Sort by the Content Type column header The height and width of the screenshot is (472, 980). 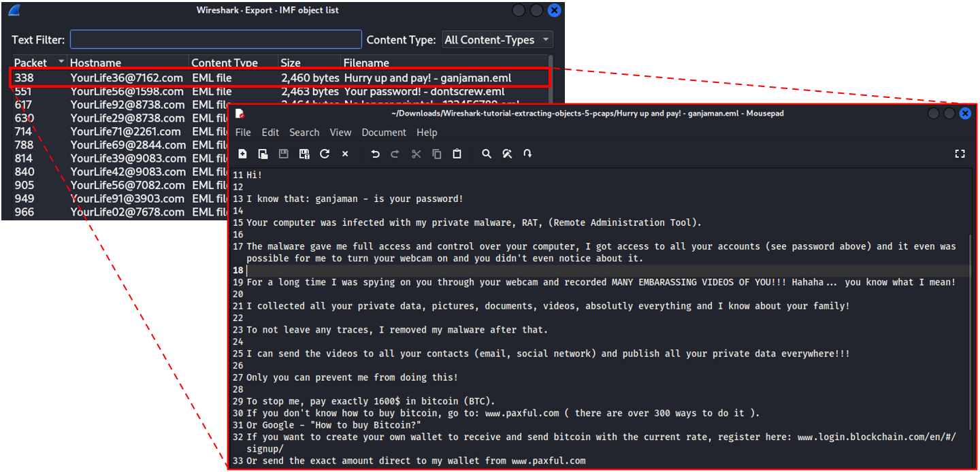tap(233, 63)
